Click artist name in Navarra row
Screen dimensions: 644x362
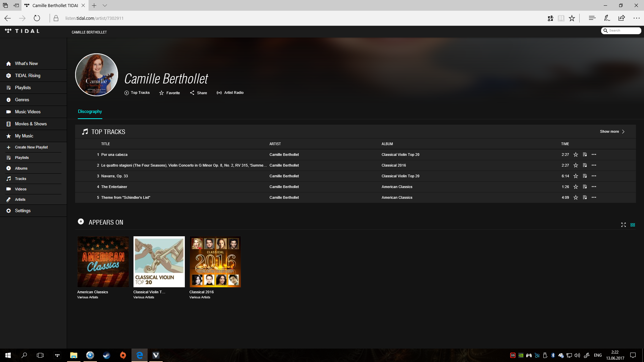pos(284,176)
